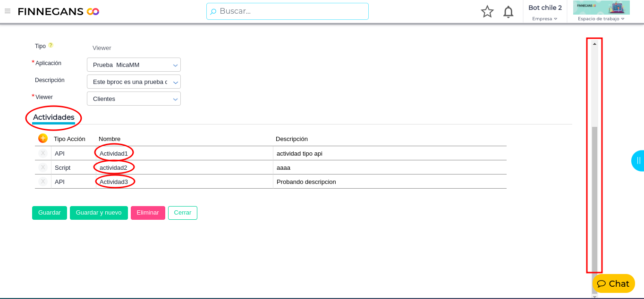The image size is (644, 299).
Task: Click description 'Probando descripcion'
Action: pos(306,182)
